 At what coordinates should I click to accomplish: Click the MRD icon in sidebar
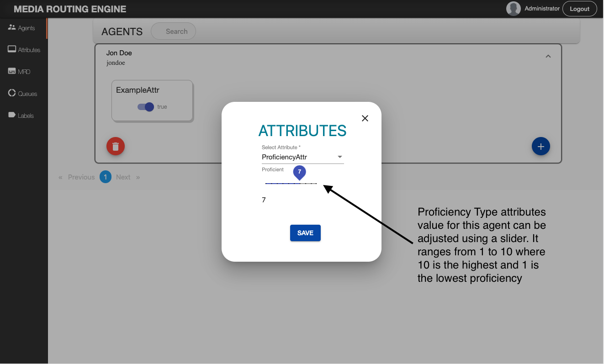pos(12,71)
